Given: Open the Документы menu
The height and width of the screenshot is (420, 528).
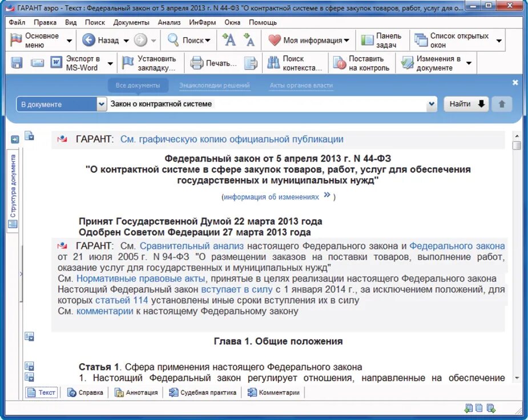Looking at the screenshot, I should 131,23.
